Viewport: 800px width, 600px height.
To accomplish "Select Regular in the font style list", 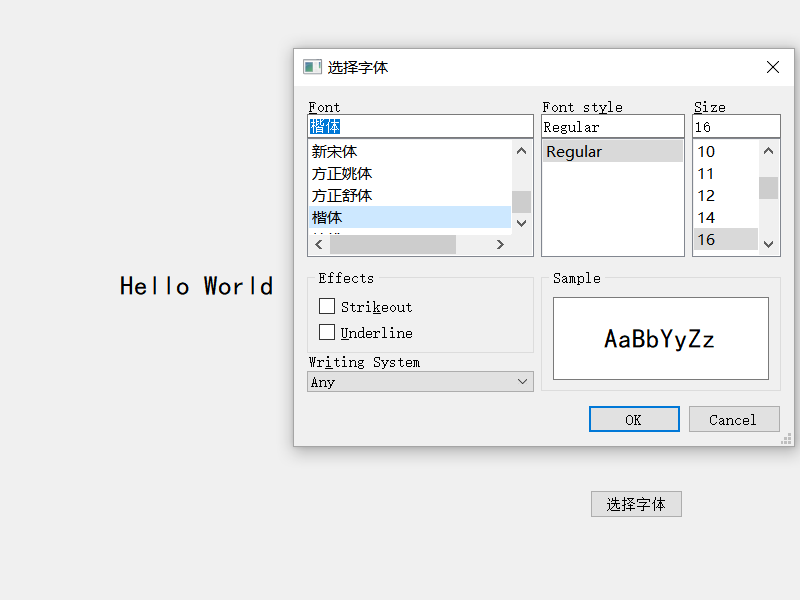I will 613,152.
